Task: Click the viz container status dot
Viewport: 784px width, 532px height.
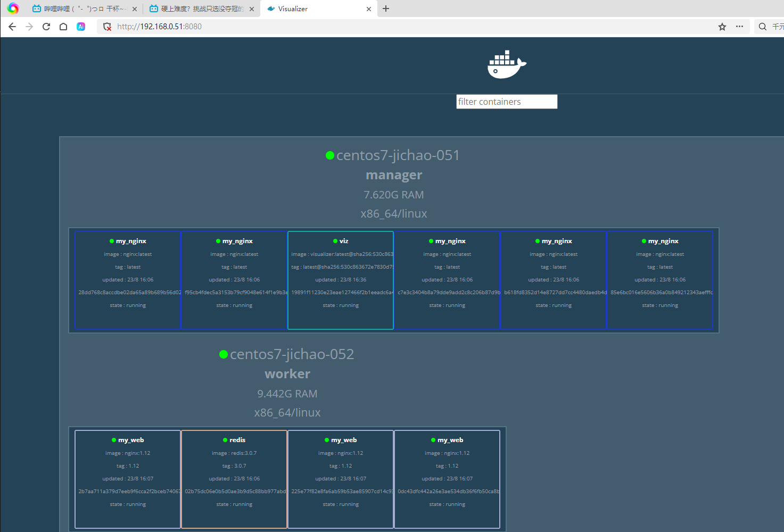Action: [x=335, y=241]
